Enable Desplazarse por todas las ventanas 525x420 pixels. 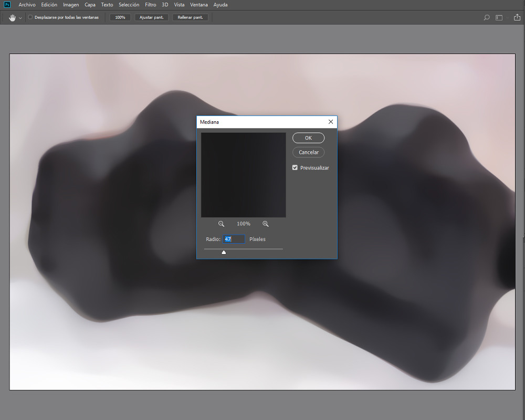click(x=30, y=17)
